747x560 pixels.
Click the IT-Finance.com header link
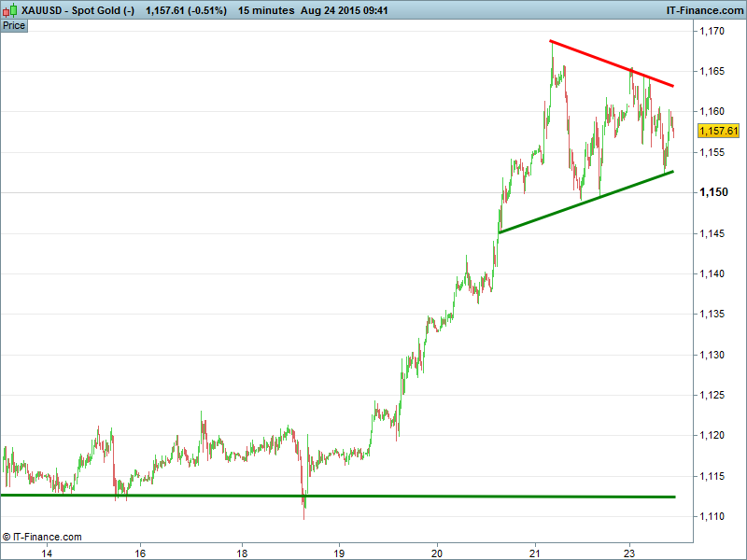click(703, 10)
